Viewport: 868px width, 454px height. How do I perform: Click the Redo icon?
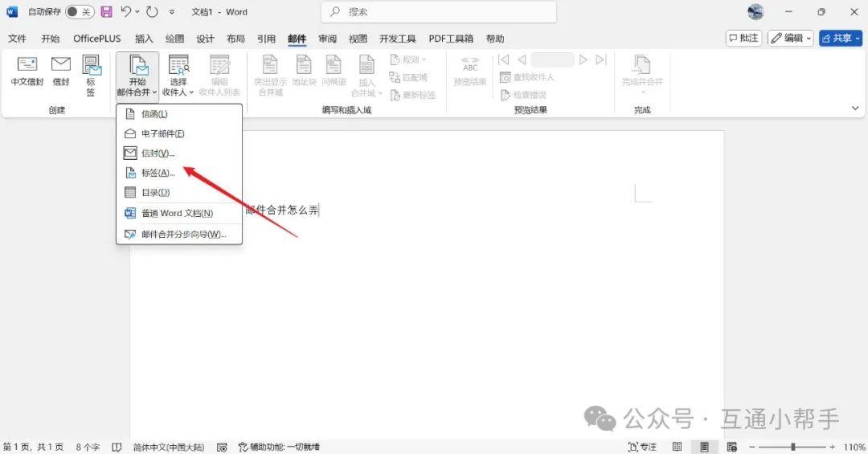pyautogui.click(x=152, y=11)
